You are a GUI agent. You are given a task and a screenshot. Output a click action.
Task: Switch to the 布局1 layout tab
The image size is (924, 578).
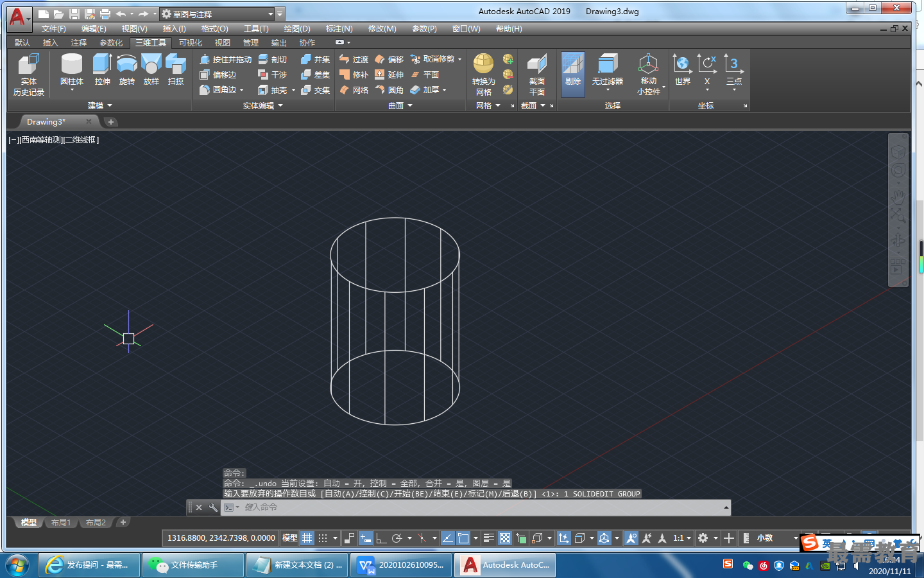(61, 523)
